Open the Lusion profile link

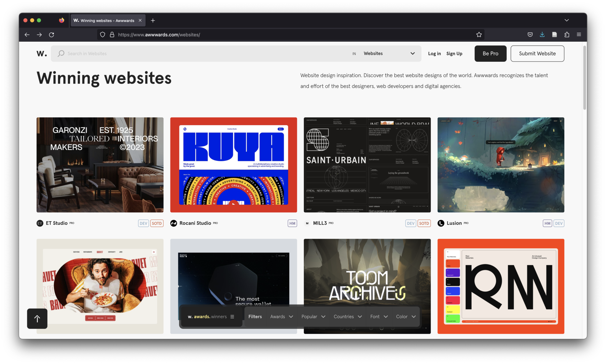[454, 223]
